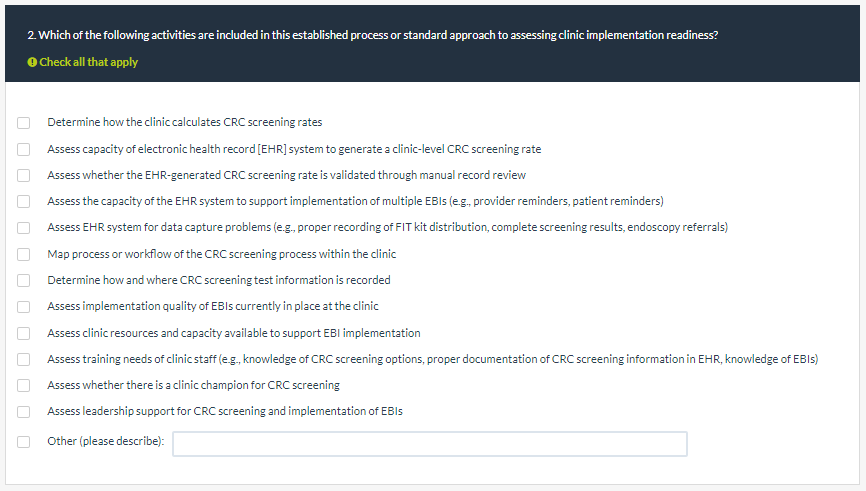The image size is (866, 491).
Task: Click the info icon beside Check all that apply
Action: [x=32, y=62]
